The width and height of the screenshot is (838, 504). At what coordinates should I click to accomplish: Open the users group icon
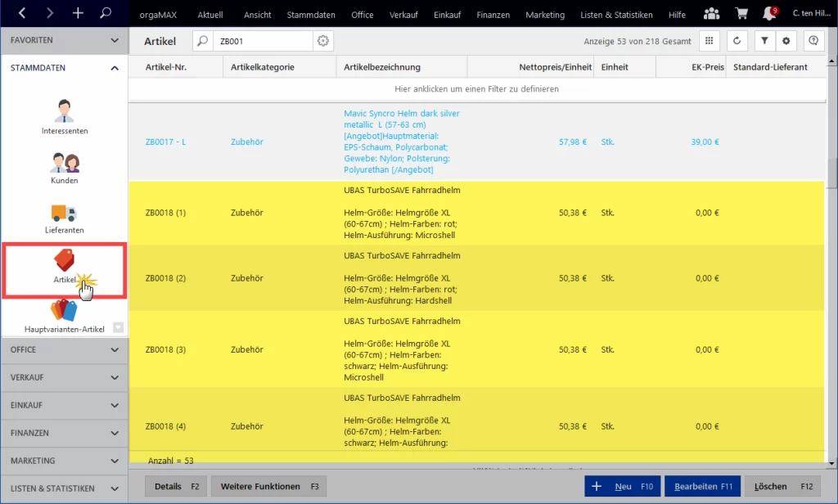pyautogui.click(x=711, y=14)
